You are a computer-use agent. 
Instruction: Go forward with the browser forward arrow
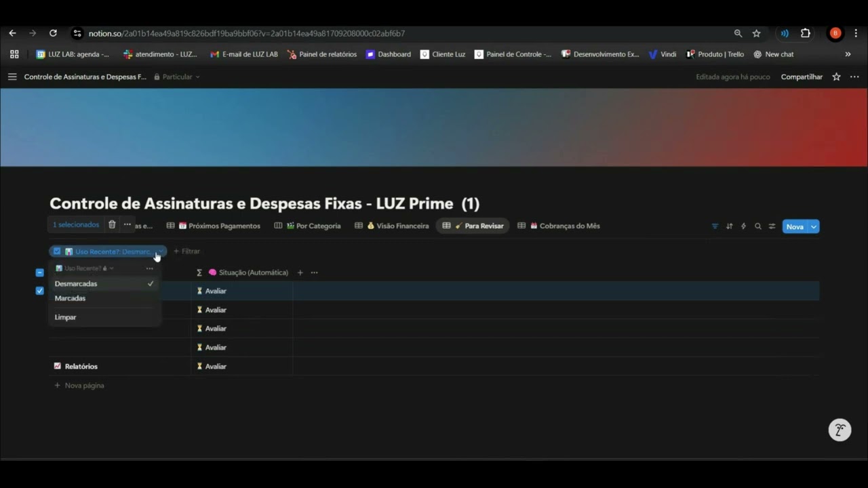(33, 33)
